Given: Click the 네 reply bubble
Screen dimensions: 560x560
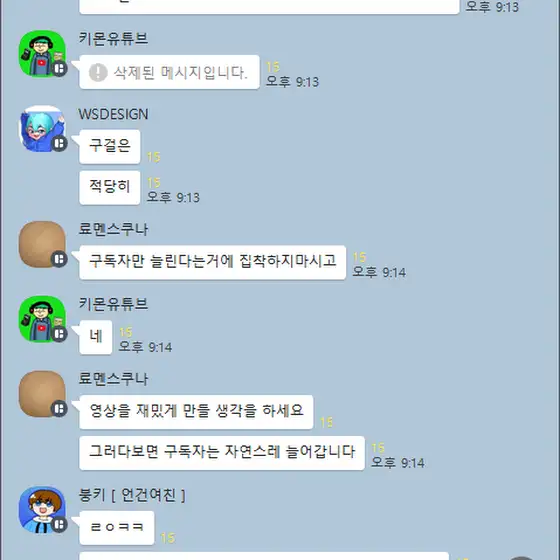Looking at the screenshot, I should click(96, 337).
